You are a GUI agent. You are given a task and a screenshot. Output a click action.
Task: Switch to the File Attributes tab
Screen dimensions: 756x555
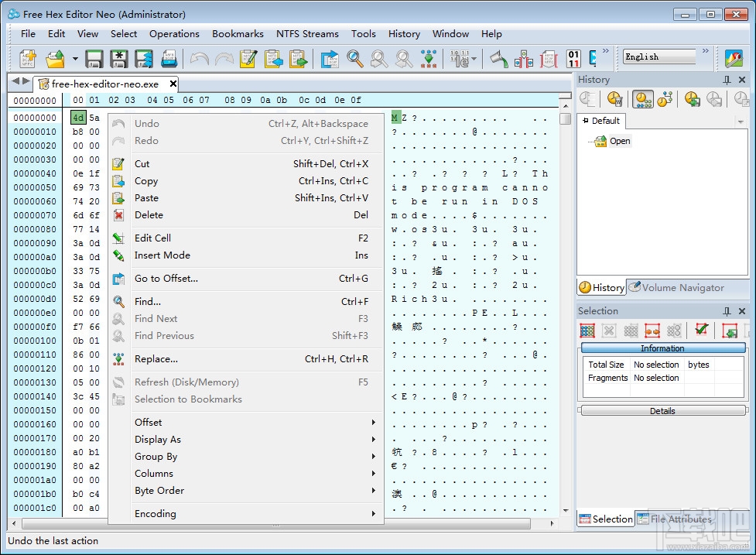coord(674,519)
